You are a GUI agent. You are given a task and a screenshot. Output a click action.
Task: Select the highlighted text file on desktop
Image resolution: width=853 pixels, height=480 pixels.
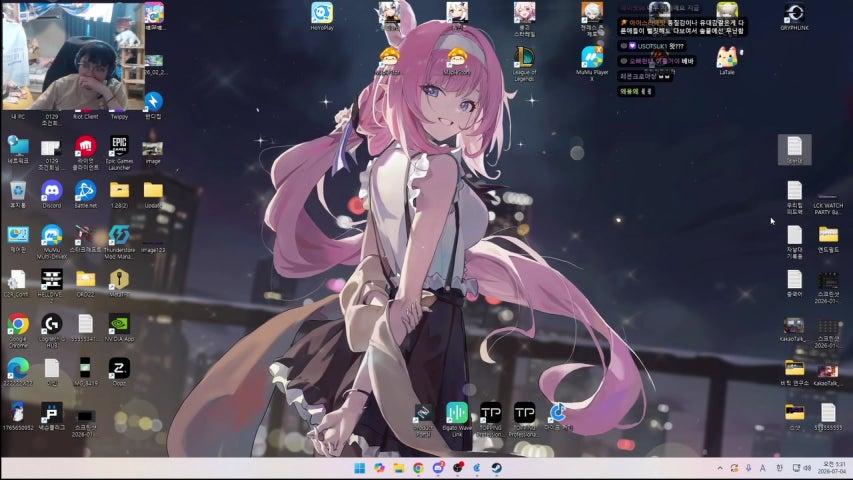click(x=794, y=150)
